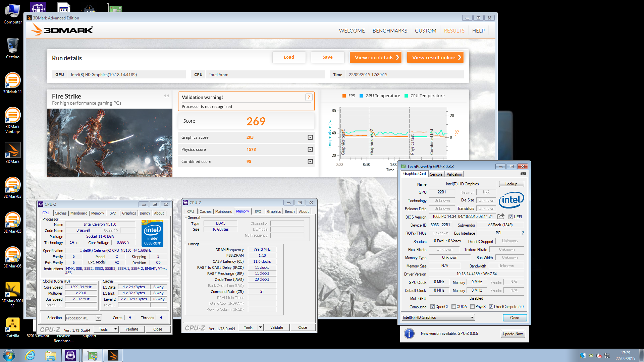Image resolution: width=644 pixels, height=362 pixels.
Task: Launch the 3DMark2001 SE desktop shortcut
Action: [x=12, y=295]
